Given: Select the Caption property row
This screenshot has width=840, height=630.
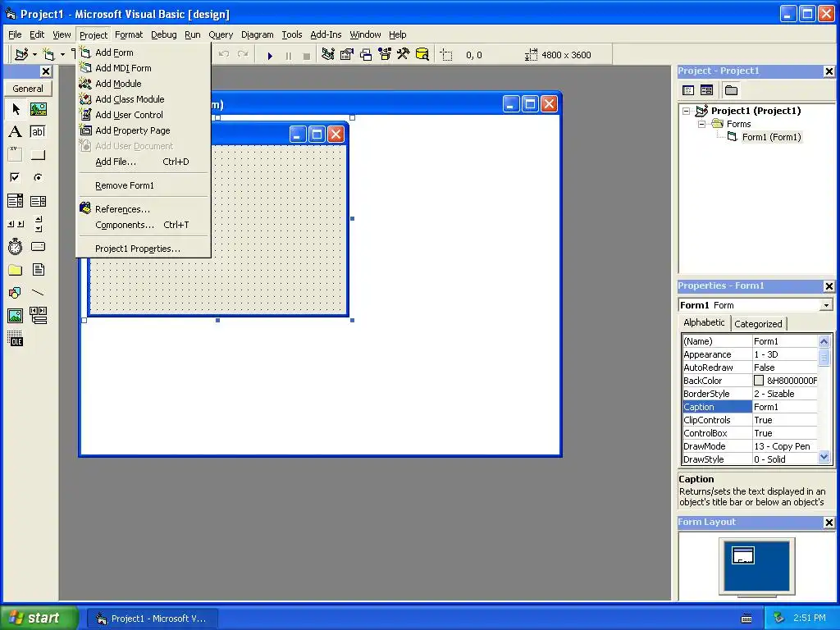Looking at the screenshot, I should 750,407.
